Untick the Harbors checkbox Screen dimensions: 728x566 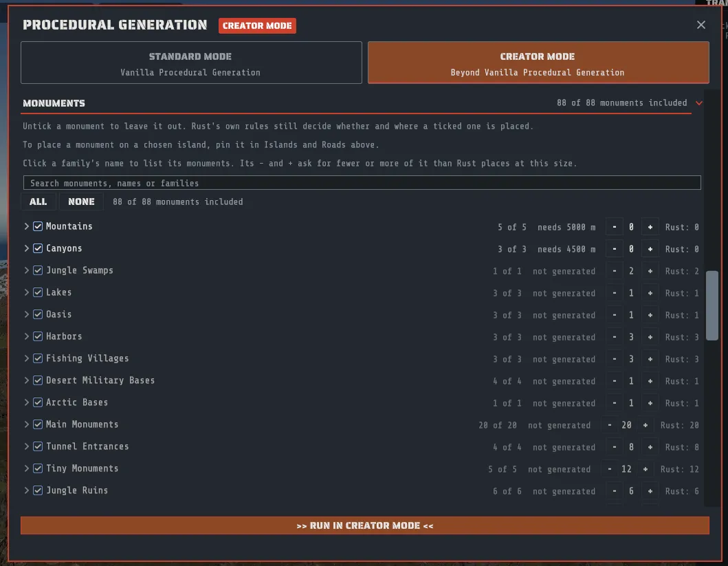coord(38,336)
